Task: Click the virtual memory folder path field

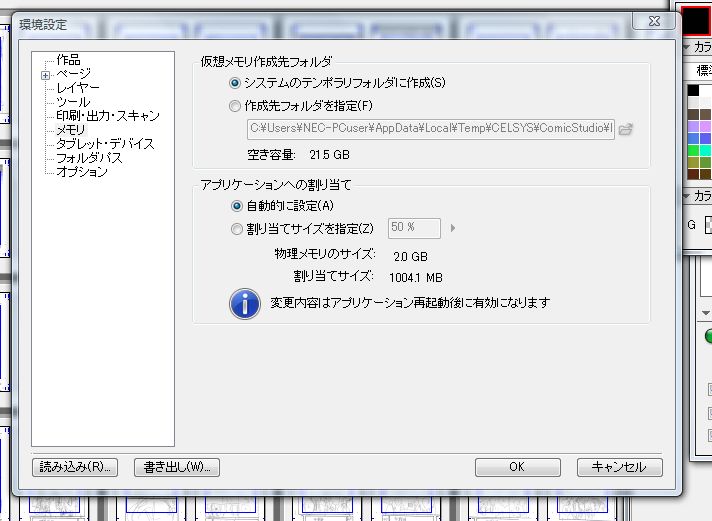Action: coord(430,129)
